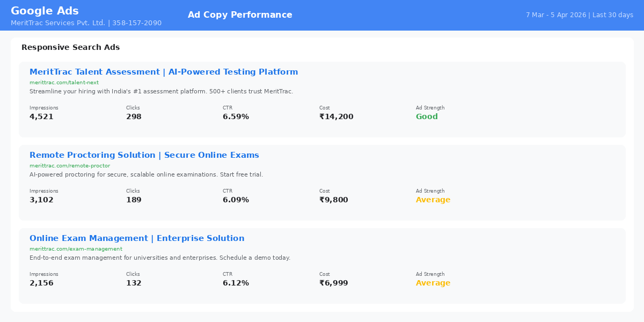The image size is (644, 322).
Task: Click the ₹6,999 cost value
Action: [334, 283]
